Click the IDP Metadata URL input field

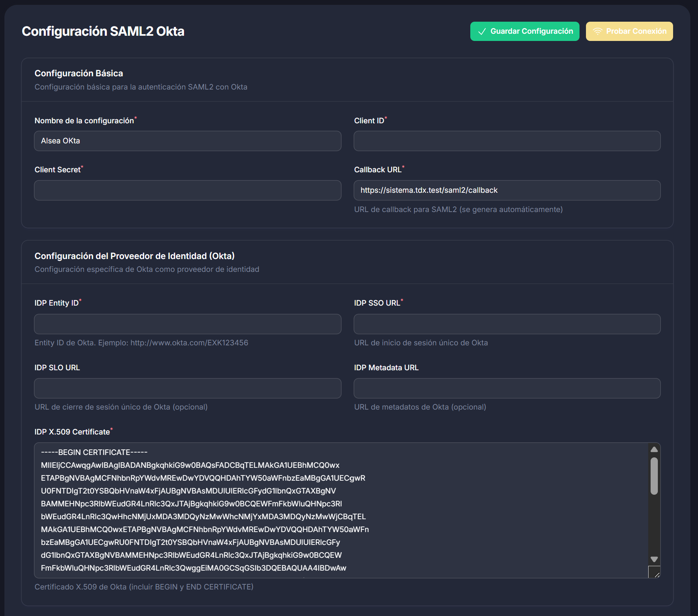coord(506,388)
